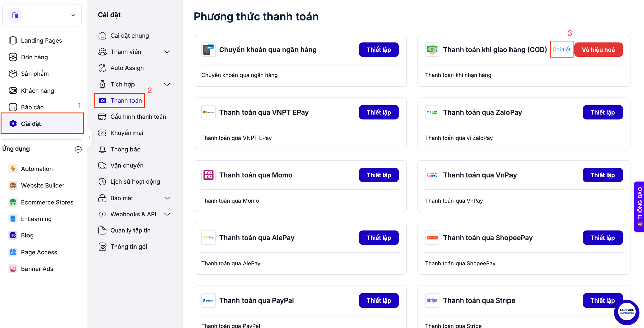Expand the Webhooks & API chevron
The height and width of the screenshot is (328, 644).
[x=167, y=214]
